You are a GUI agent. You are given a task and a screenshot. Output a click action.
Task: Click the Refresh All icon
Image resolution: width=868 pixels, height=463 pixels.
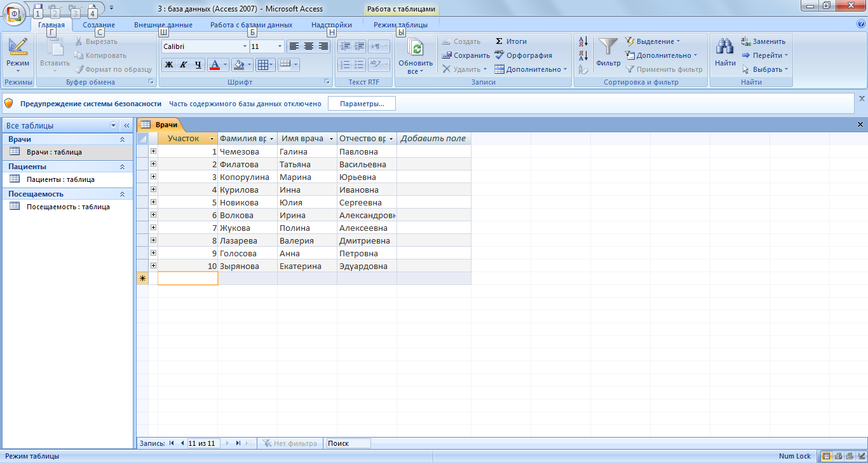[416, 48]
